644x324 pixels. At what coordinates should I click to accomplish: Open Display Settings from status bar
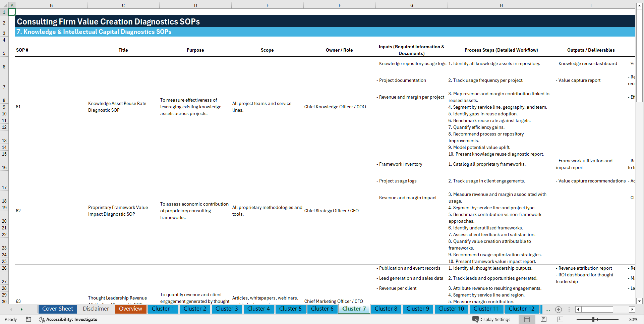(x=491, y=319)
